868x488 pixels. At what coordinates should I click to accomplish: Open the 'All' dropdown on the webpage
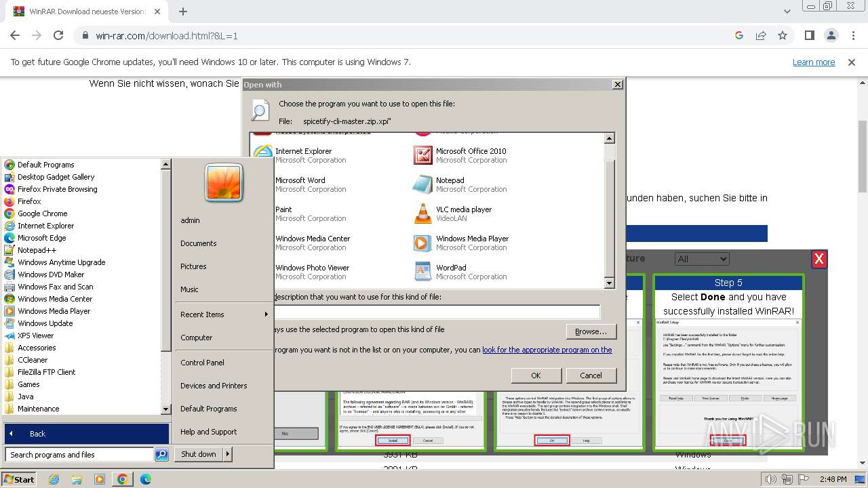(702, 259)
